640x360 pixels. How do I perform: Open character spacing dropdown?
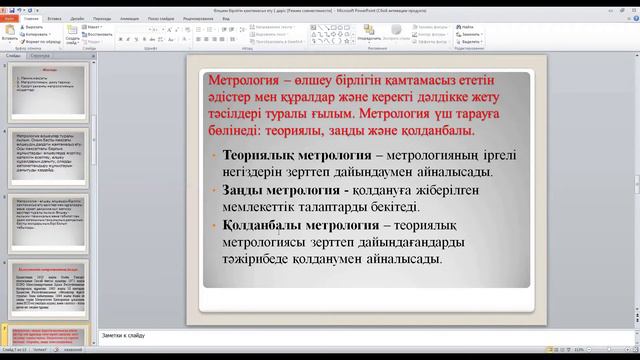pyautogui.click(x=161, y=40)
